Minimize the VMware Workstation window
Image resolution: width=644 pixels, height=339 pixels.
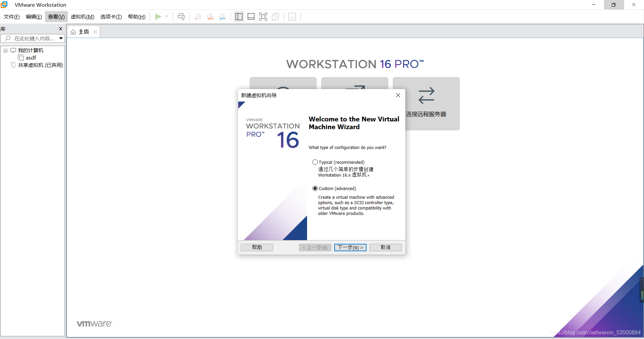[x=594, y=5]
